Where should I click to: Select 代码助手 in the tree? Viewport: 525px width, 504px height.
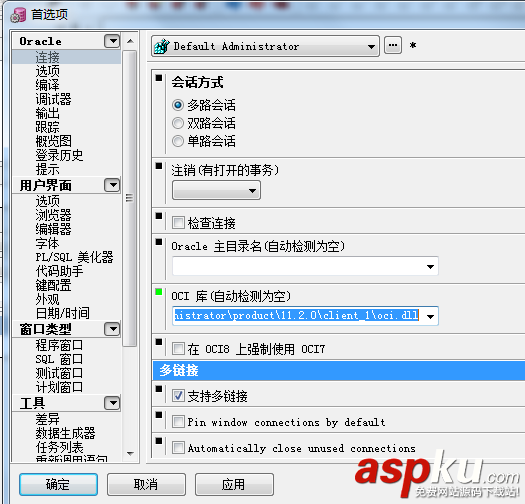(x=59, y=271)
